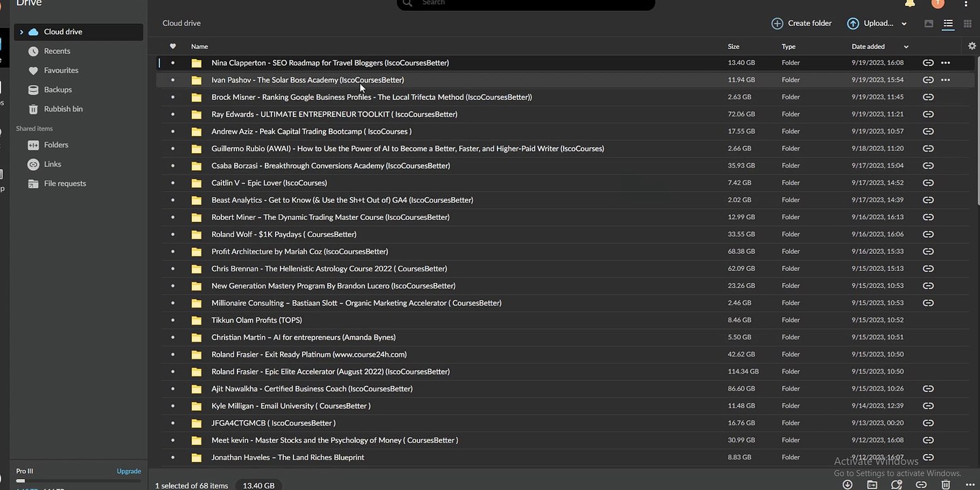
Task: Select the Guillermo Rubio (AWAI) folder name
Action: pos(408,148)
